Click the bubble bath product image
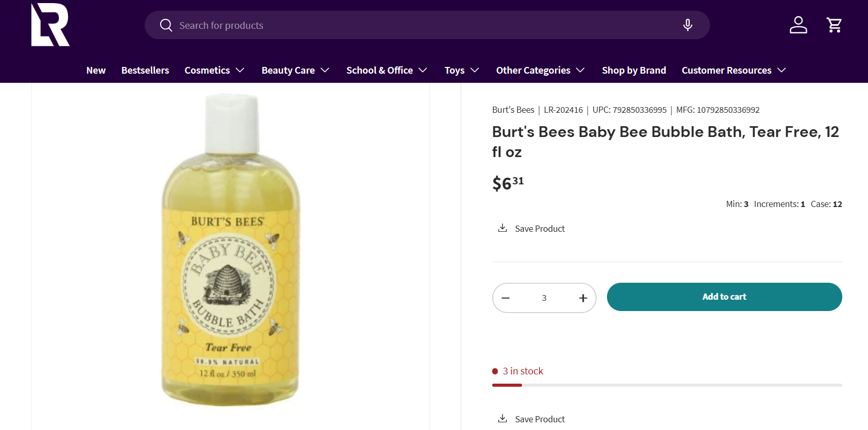This screenshot has width=868, height=430. click(x=230, y=250)
